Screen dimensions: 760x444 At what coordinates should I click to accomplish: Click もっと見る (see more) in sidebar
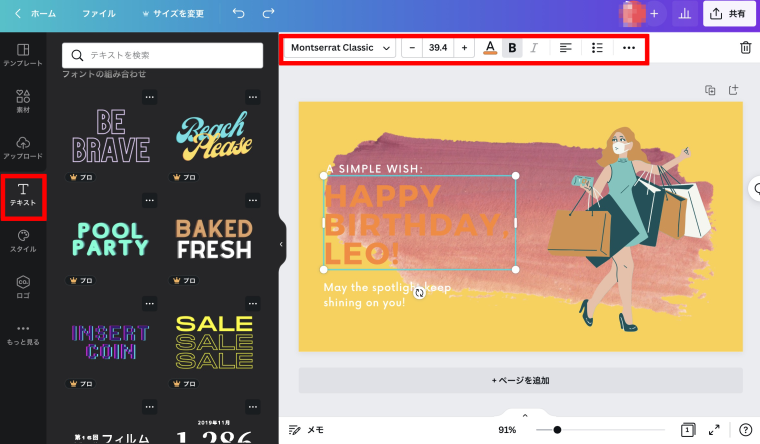click(x=23, y=334)
